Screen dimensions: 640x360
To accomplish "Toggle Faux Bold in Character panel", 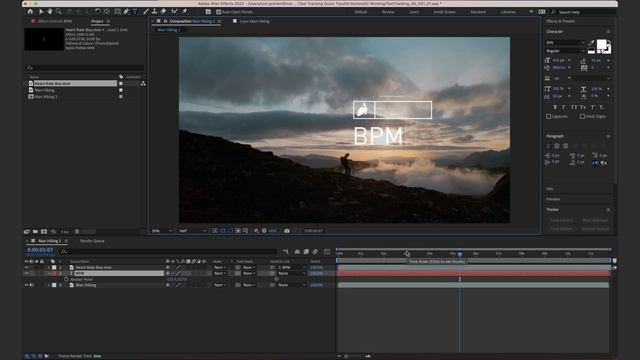I will click(555, 107).
